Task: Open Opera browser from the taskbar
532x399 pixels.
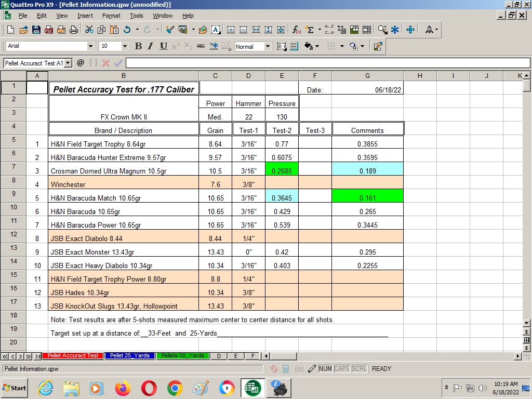Action: pyautogui.click(x=149, y=388)
